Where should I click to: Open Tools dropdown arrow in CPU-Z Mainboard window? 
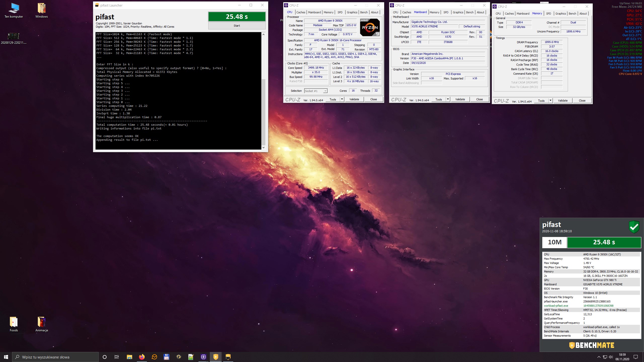[x=448, y=99]
